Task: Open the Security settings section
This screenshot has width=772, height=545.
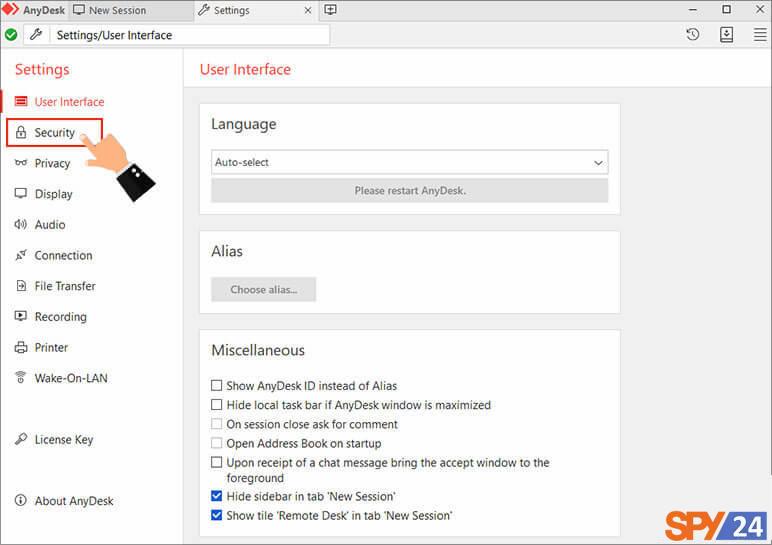Action: click(54, 132)
